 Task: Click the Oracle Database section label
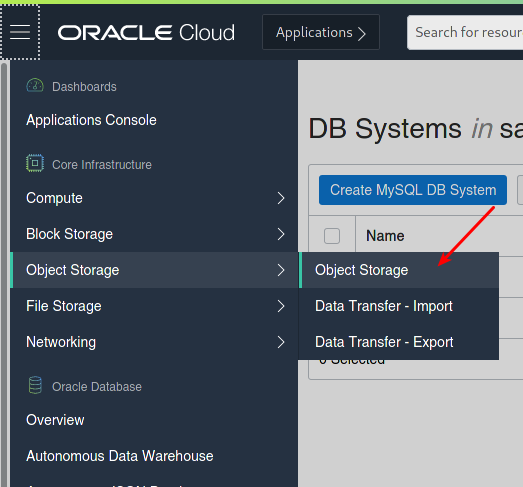97,387
